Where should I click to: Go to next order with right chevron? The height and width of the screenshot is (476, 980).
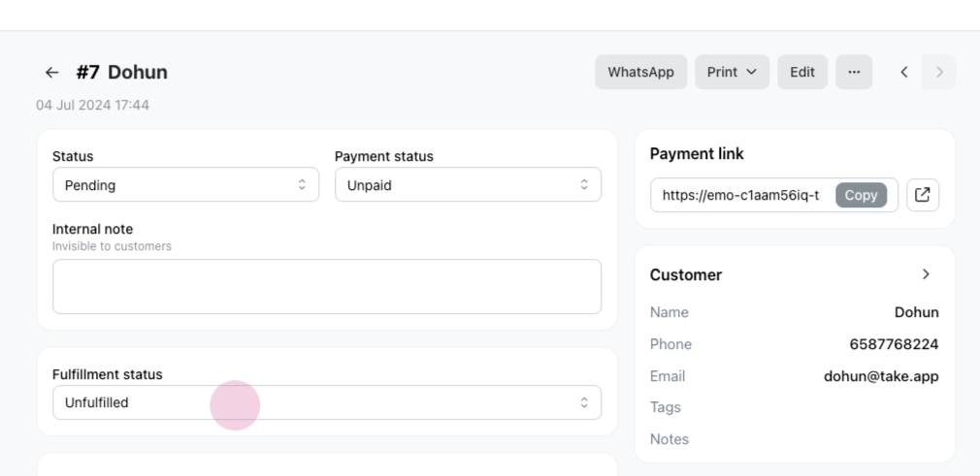pos(938,72)
